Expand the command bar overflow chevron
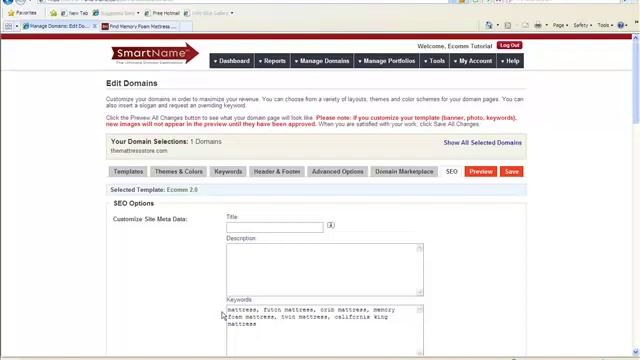This screenshot has width=640, height=360. click(x=636, y=22)
